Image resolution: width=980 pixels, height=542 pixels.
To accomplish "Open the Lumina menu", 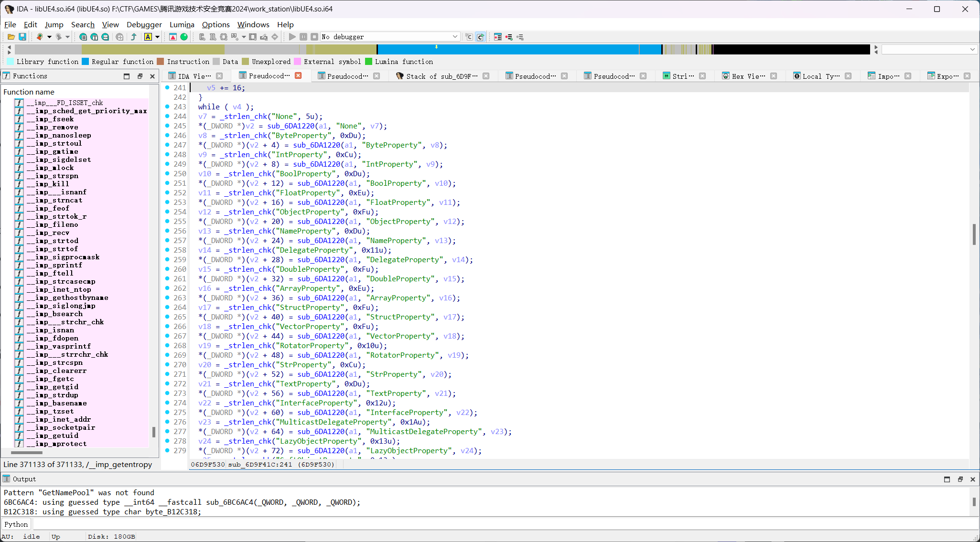I will tap(182, 24).
